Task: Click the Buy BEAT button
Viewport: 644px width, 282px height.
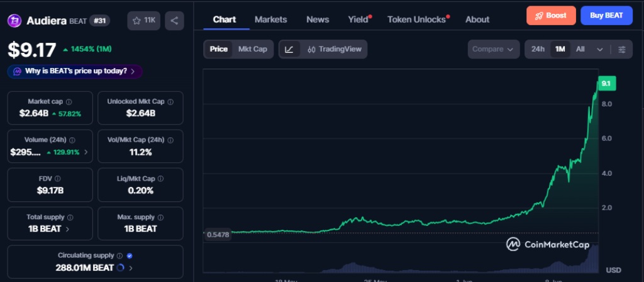Action: click(x=607, y=16)
